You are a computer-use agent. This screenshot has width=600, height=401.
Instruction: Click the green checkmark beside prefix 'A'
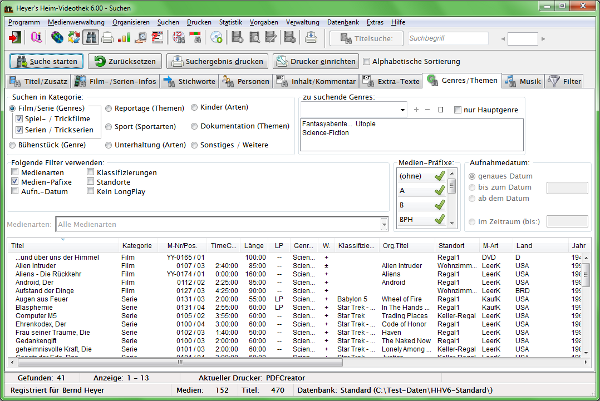tap(438, 190)
